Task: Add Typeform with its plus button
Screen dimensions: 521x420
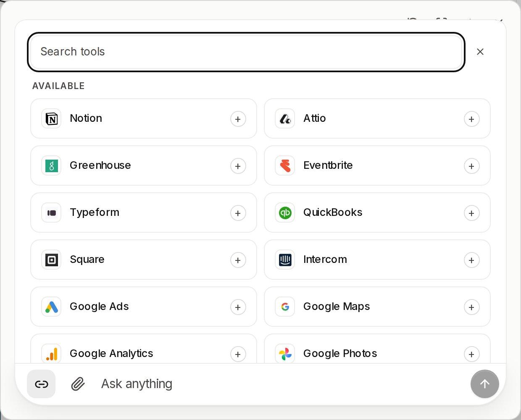Action: click(x=238, y=213)
